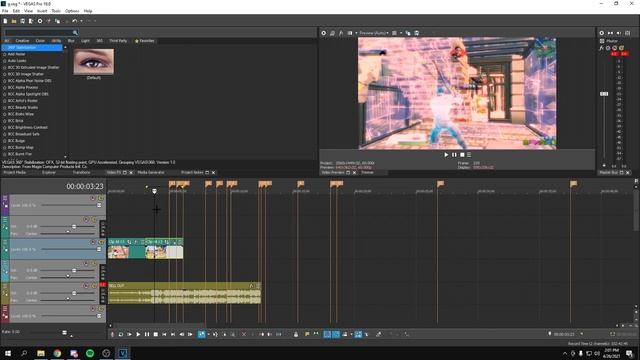The height and width of the screenshot is (360, 640).
Task: Open split screen view dropdown arrow
Action: pos(356,33)
